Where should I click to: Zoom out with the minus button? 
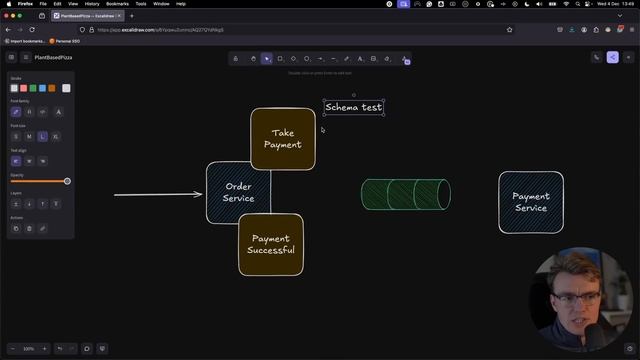13,349
